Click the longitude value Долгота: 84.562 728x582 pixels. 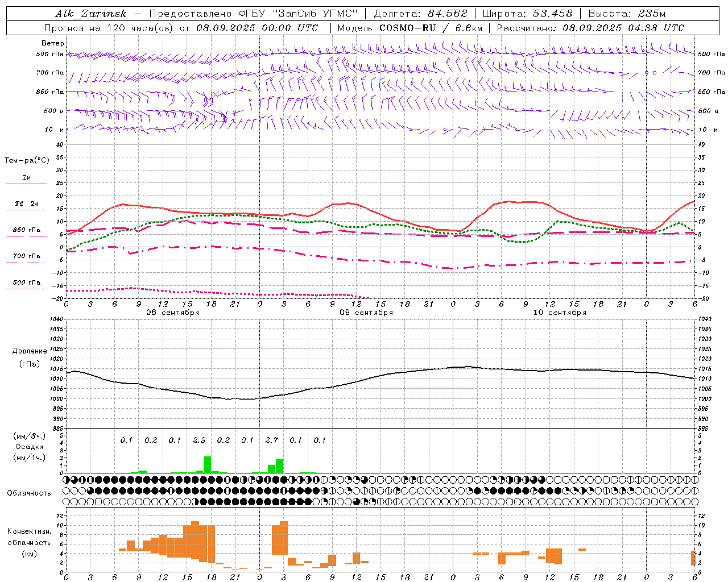pyautogui.click(x=421, y=14)
